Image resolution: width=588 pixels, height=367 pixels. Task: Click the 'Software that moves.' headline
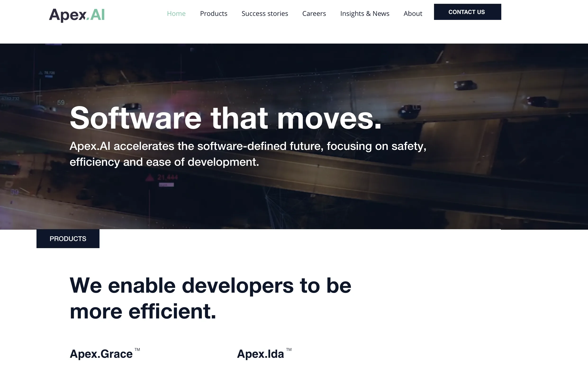tap(225, 118)
